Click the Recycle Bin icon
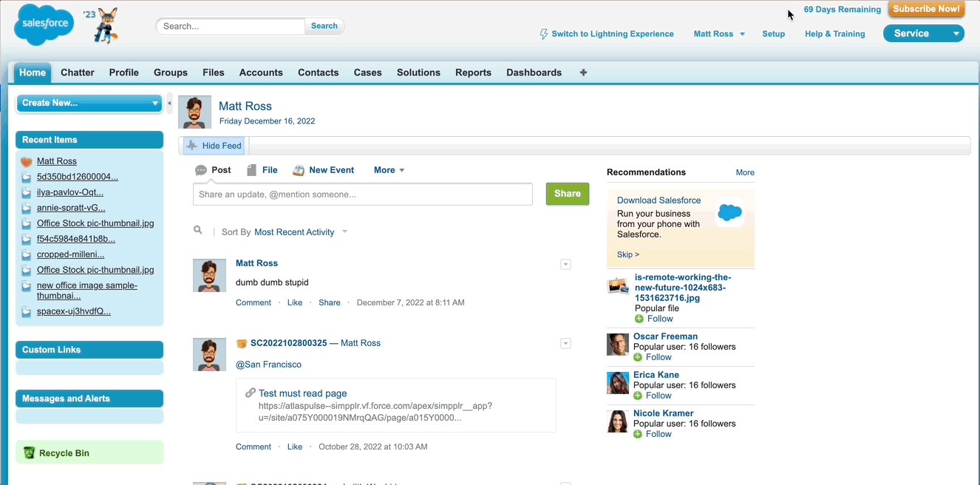This screenshot has width=980, height=485. (30, 452)
